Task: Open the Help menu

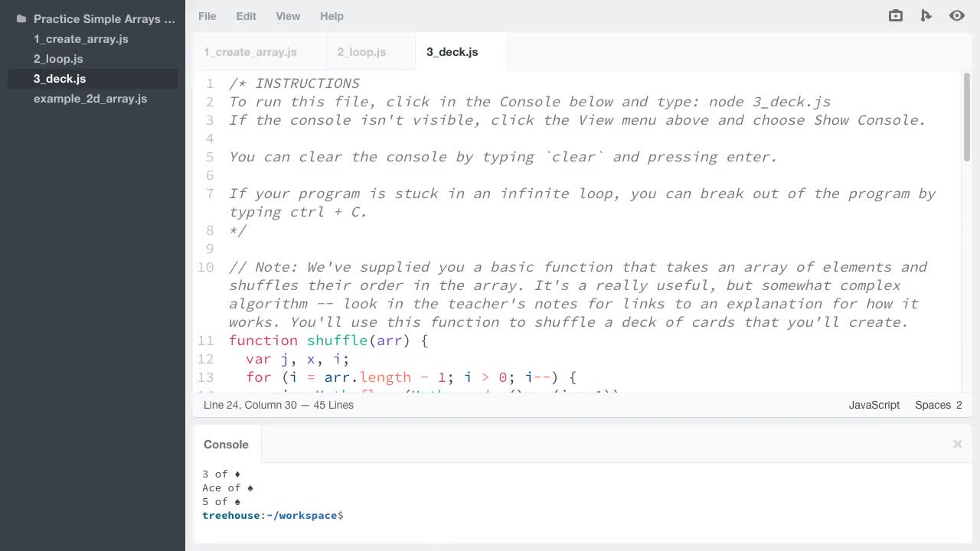Action: pyautogui.click(x=332, y=16)
